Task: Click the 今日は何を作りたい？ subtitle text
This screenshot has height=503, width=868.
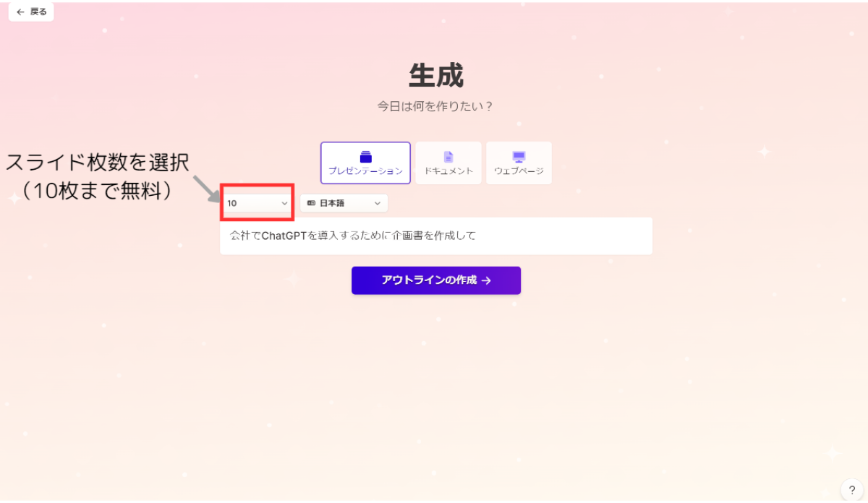Action: click(x=435, y=106)
